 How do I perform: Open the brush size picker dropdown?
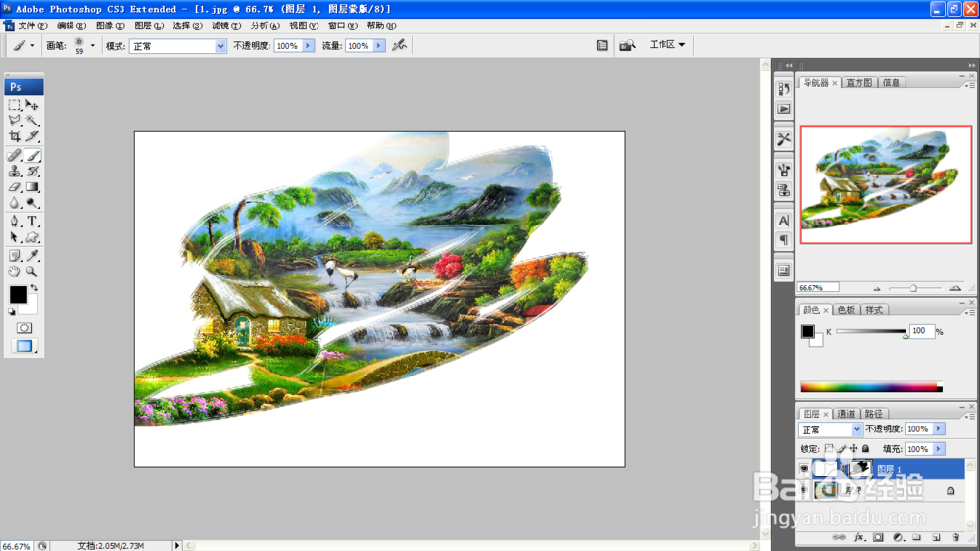point(92,46)
